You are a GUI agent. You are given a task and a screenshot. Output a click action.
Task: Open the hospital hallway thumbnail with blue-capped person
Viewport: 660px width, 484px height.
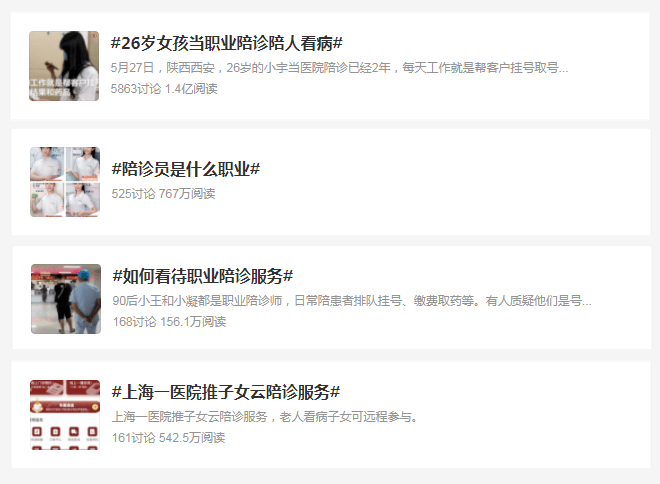66,299
